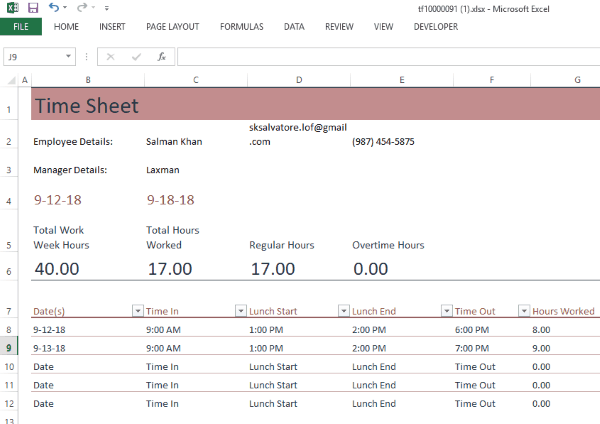The height and width of the screenshot is (424, 600).
Task: Click the Save icon in quick access toolbar
Action: [x=33, y=8]
